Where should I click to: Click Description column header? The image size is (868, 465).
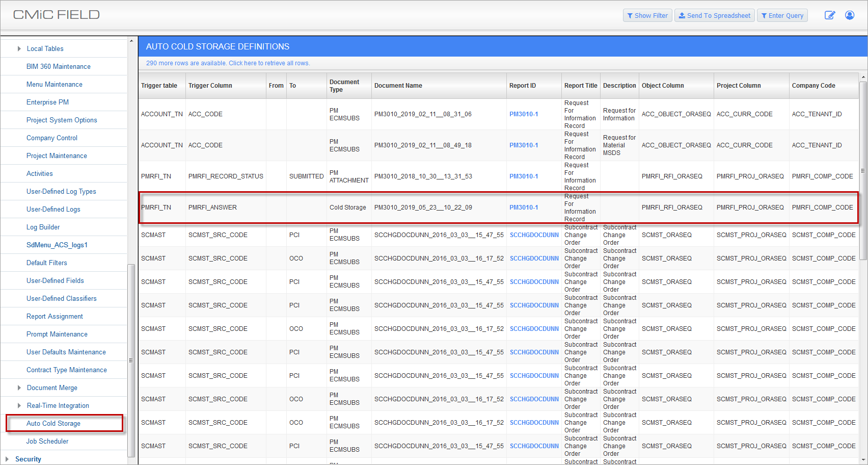click(619, 86)
